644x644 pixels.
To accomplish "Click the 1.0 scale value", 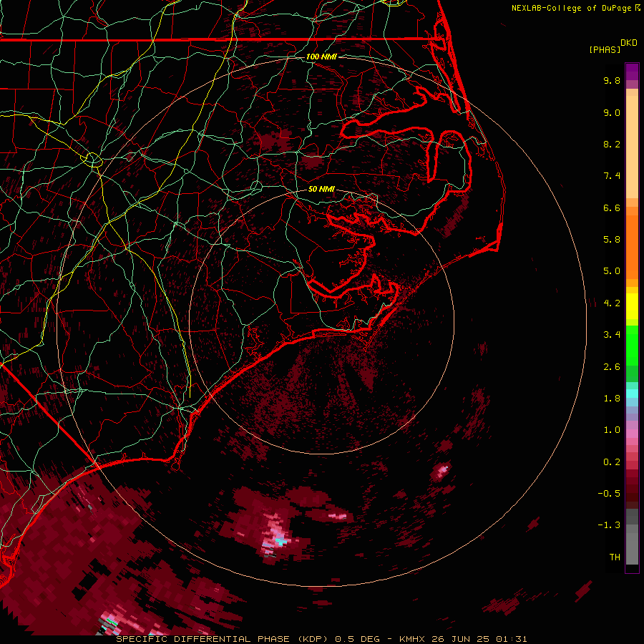I will (612, 430).
